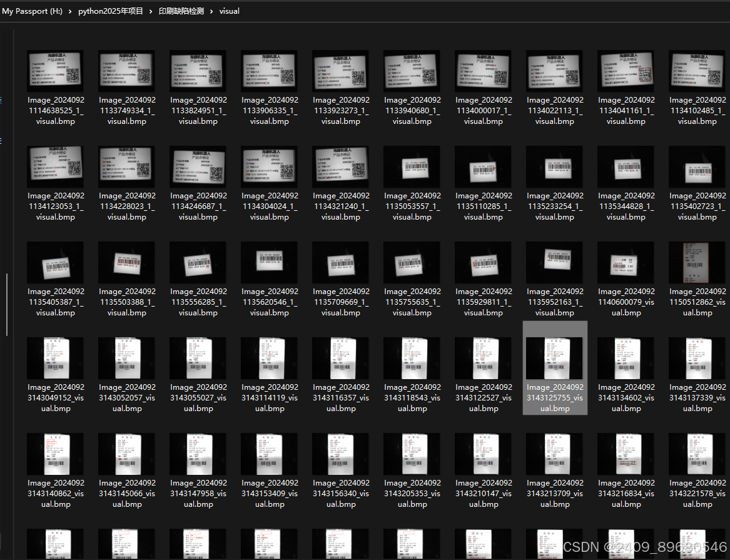Select thumbnail of Image_20240921134041161_1_visual.bmp
The image size is (730, 560).
tap(626, 71)
